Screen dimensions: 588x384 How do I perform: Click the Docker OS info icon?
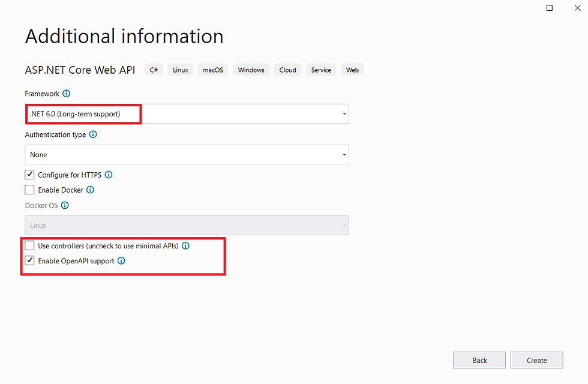(x=65, y=205)
